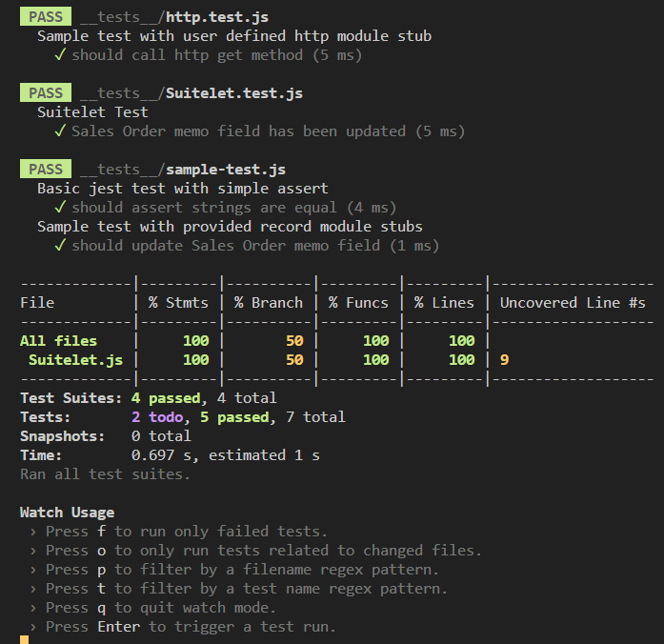The image size is (664, 644).
Task: Click checkmark next to "should call http get method"
Action: pyautogui.click(x=59, y=55)
